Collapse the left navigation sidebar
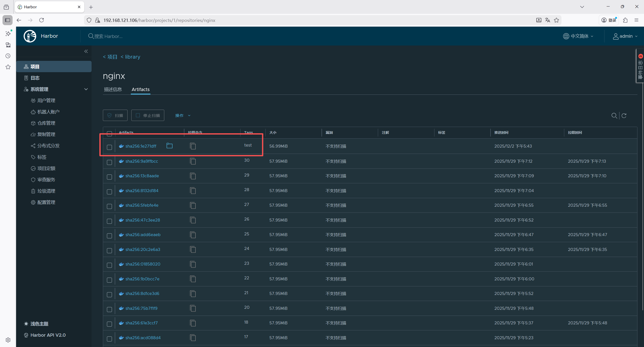 click(x=86, y=51)
